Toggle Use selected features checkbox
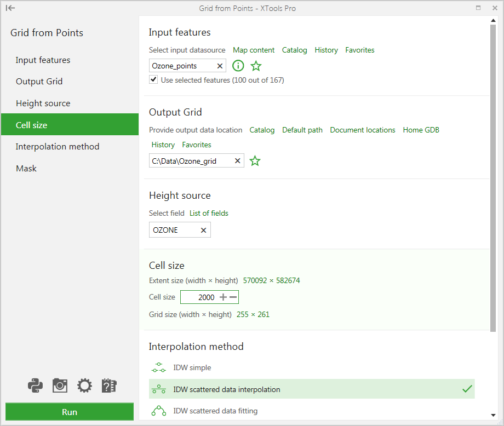 [153, 79]
